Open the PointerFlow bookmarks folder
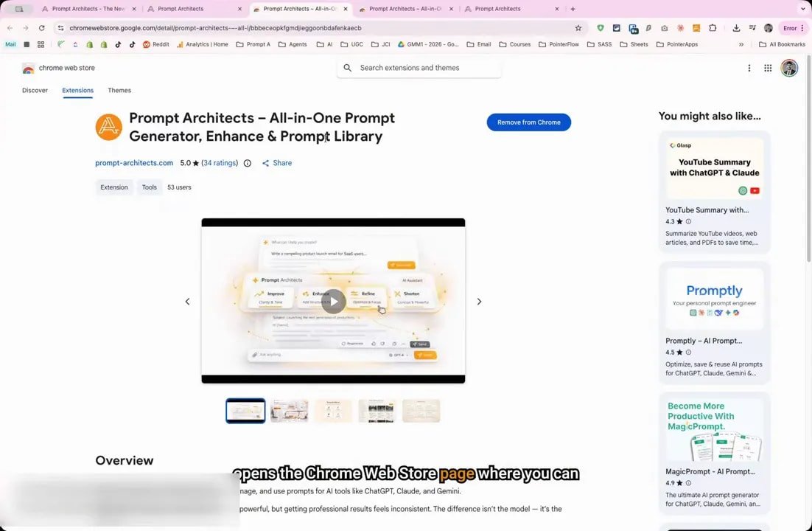 click(x=559, y=44)
